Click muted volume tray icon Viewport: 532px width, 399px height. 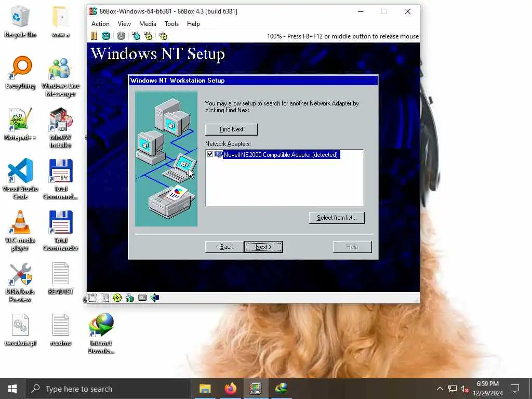pos(464,389)
